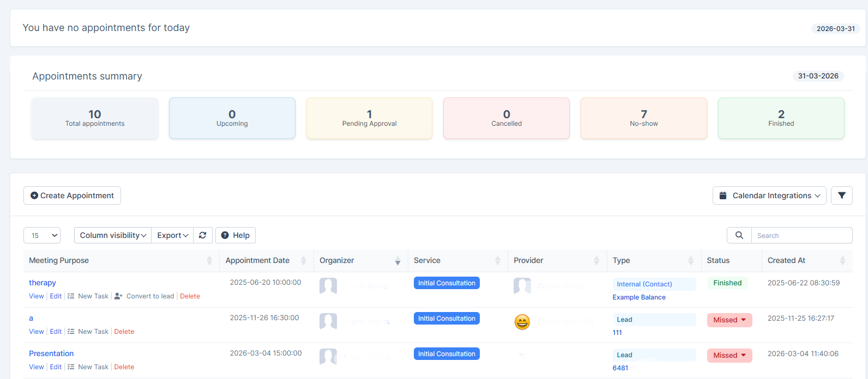This screenshot has height=379, width=868.
Task: Click the smiley provider avatar
Action: coord(522,322)
